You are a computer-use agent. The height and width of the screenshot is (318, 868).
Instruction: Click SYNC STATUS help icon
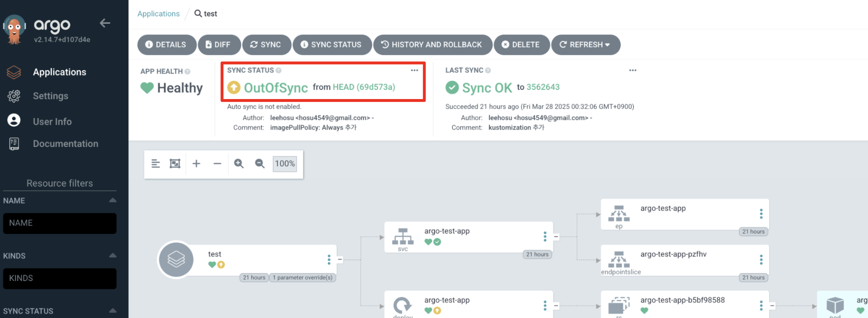click(279, 70)
